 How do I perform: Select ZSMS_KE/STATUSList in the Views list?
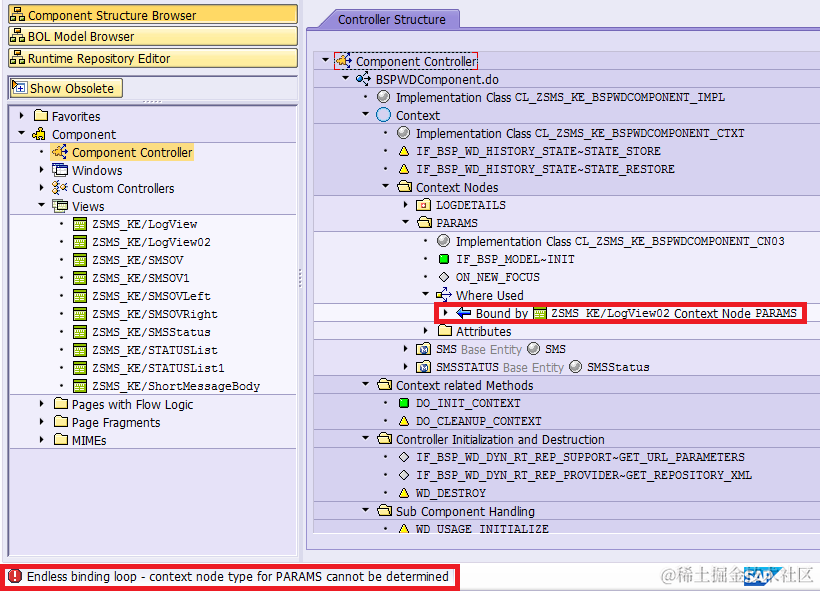[155, 350]
